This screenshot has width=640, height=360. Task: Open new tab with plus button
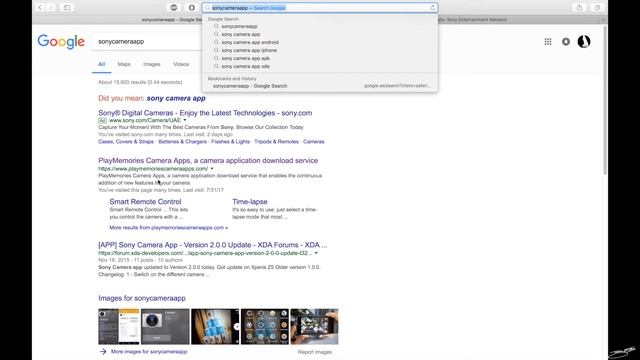coord(604,20)
